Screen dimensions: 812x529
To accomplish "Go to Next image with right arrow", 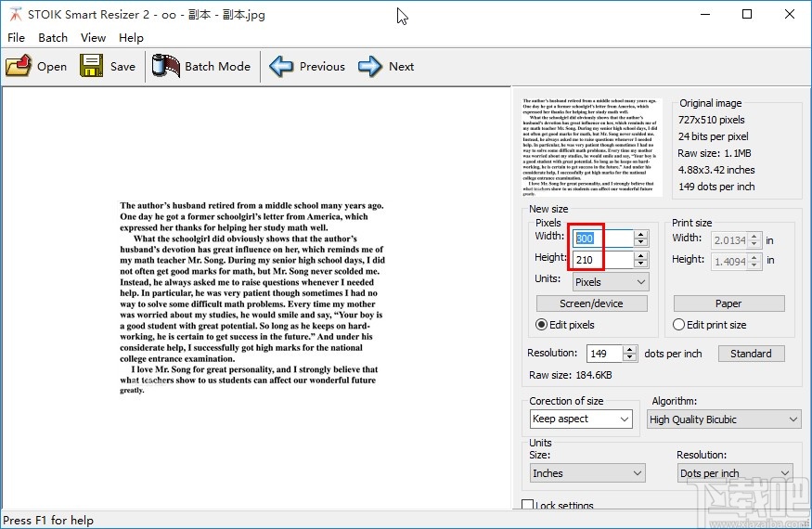I will tap(370, 66).
